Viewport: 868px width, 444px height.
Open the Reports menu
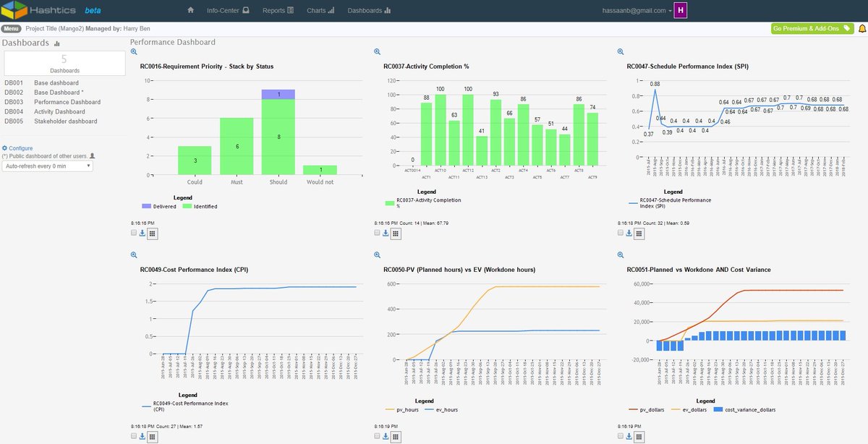(x=278, y=11)
